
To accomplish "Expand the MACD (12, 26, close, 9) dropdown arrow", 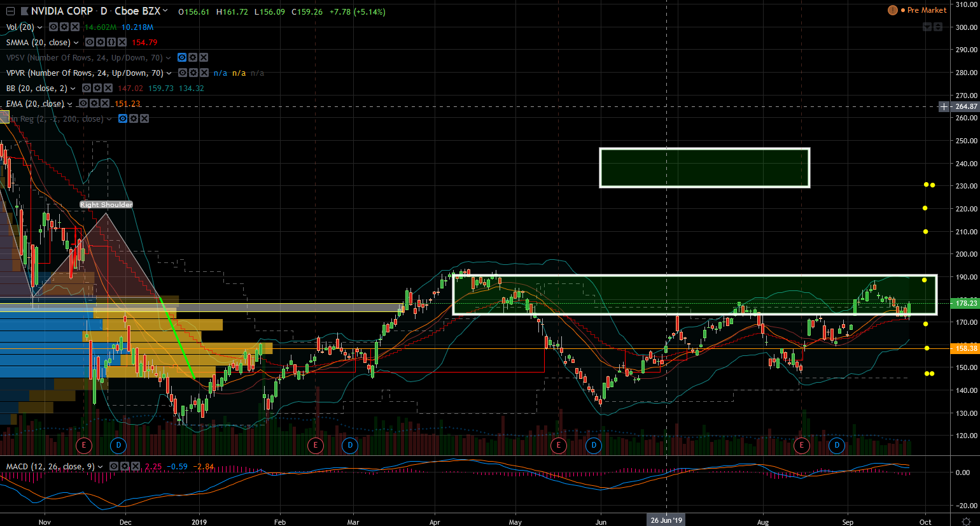I will point(101,467).
